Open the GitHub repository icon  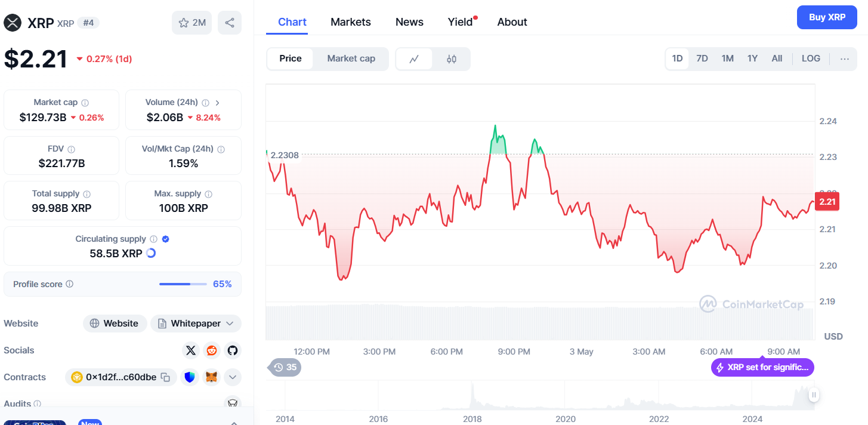click(x=232, y=350)
